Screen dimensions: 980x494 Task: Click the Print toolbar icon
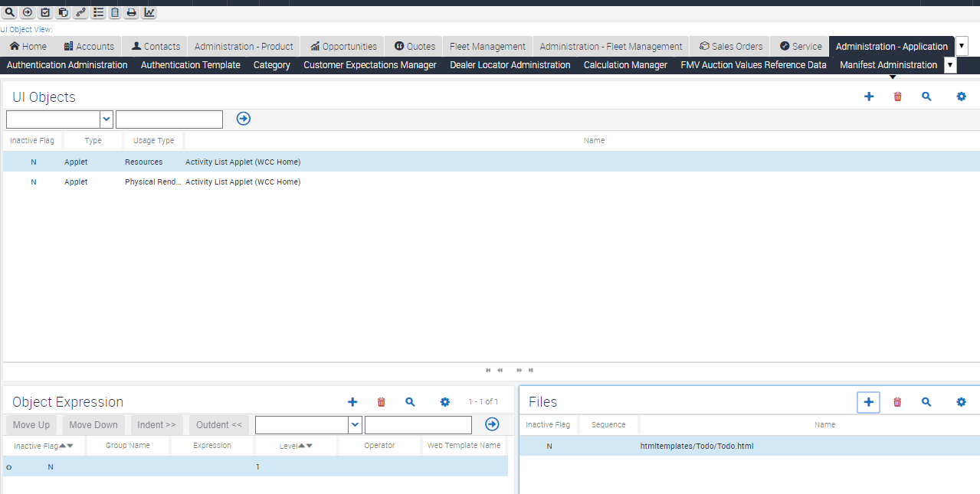132,12
